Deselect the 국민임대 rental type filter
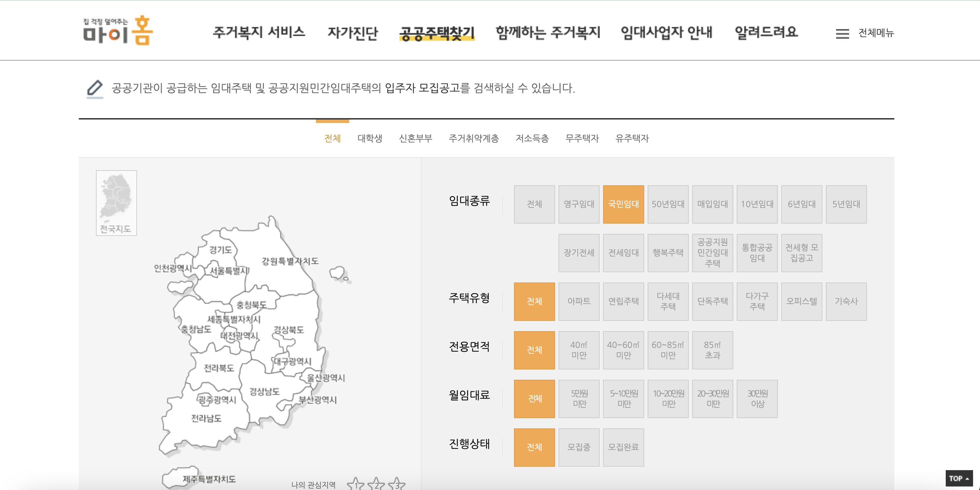This screenshot has height=490, width=980. click(x=624, y=204)
